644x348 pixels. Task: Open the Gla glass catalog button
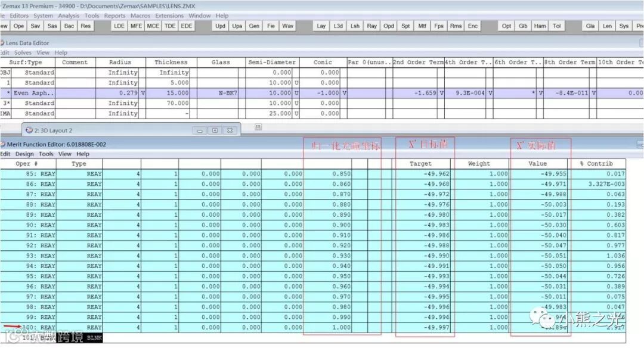[x=590, y=26]
